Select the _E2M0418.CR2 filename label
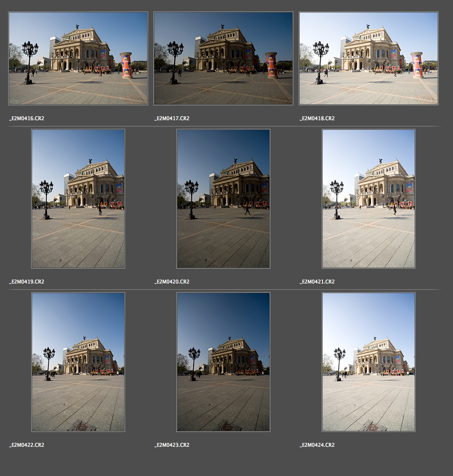 [x=317, y=118]
